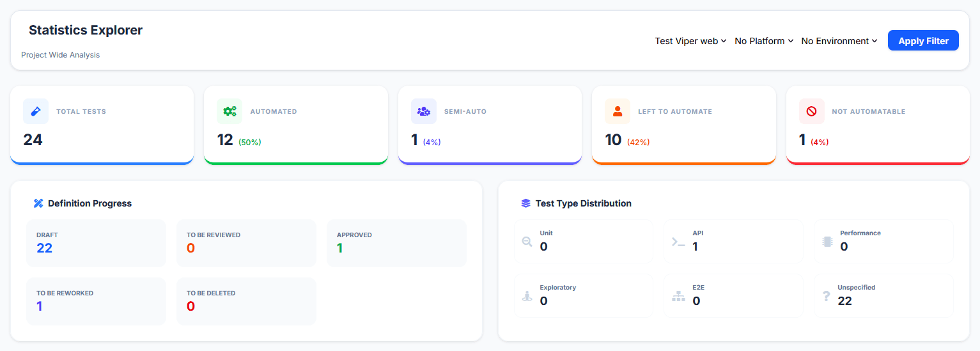Expand the No Platform dropdown
Viewport: 980px width, 351px height.
click(x=764, y=41)
